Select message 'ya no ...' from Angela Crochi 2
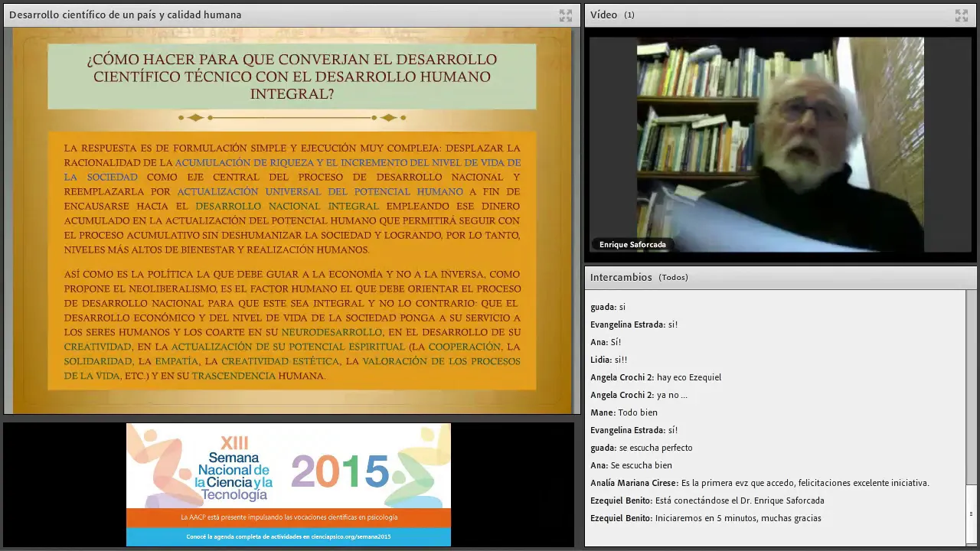The width and height of the screenshot is (980, 551). pos(639,395)
